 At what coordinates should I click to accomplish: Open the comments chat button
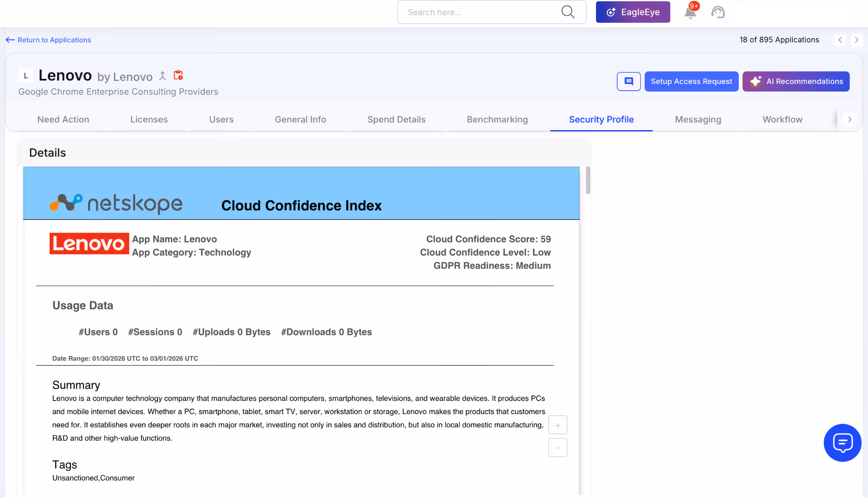629,81
